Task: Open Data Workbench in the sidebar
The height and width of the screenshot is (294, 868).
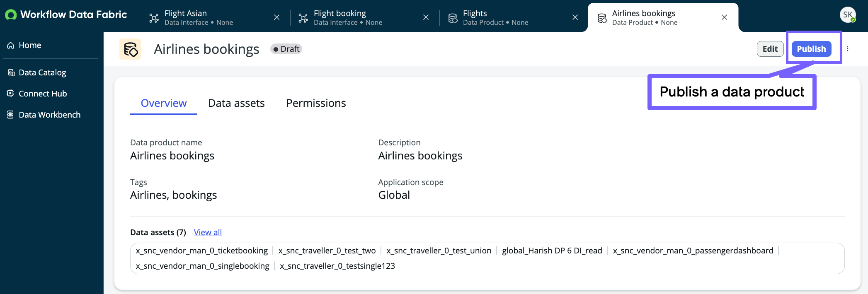Action: (x=50, y=115)
